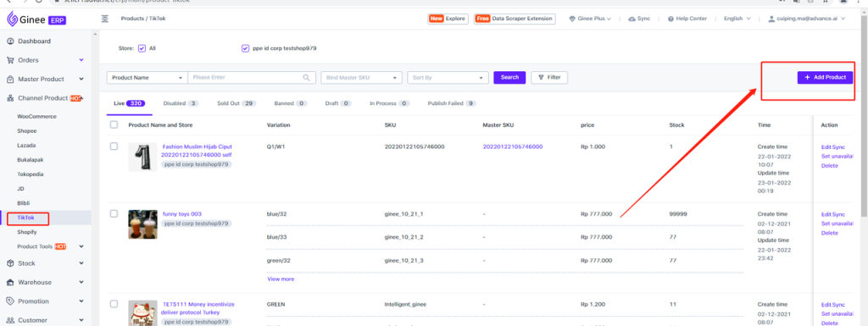Select TikTok channel in sidebar
This screenshot has width=868, height=326.
(25, 218)
